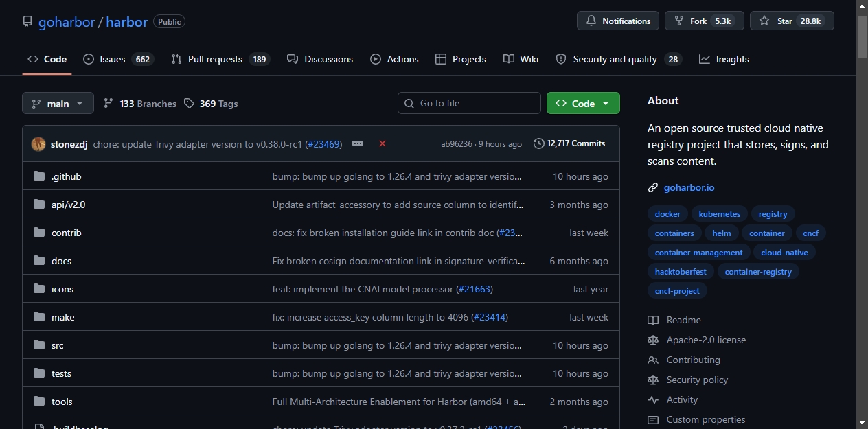Switch to the Pull requests tab

pos(220,59)
